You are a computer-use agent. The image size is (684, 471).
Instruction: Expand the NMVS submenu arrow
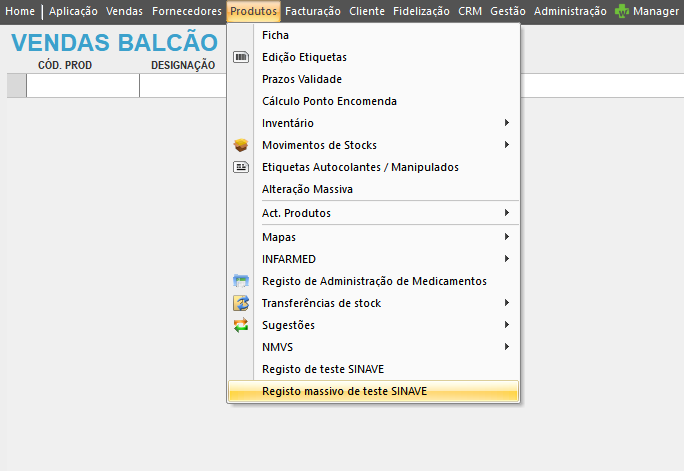click(x=507, y=347)
